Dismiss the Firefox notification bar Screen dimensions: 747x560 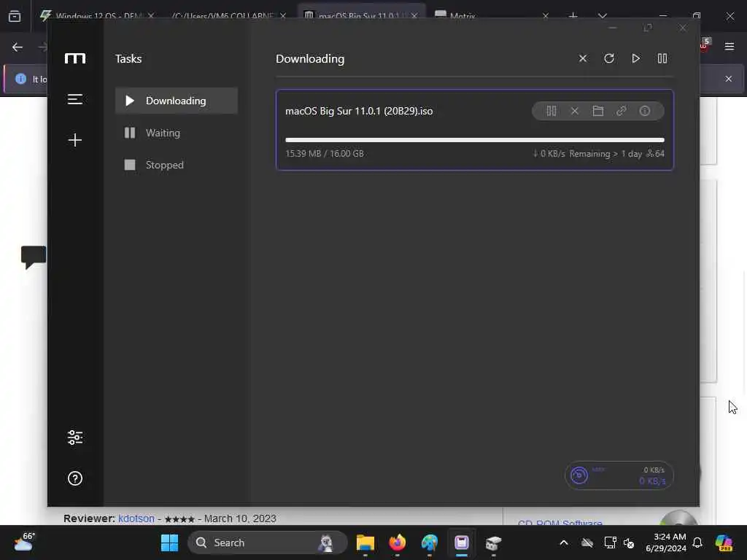729,79
